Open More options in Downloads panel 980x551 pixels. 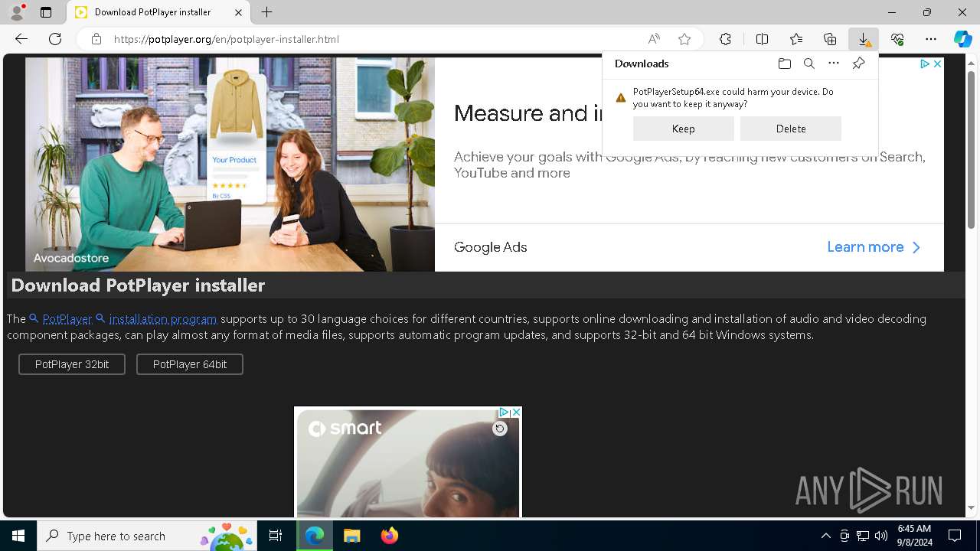(x=834, y=64)
